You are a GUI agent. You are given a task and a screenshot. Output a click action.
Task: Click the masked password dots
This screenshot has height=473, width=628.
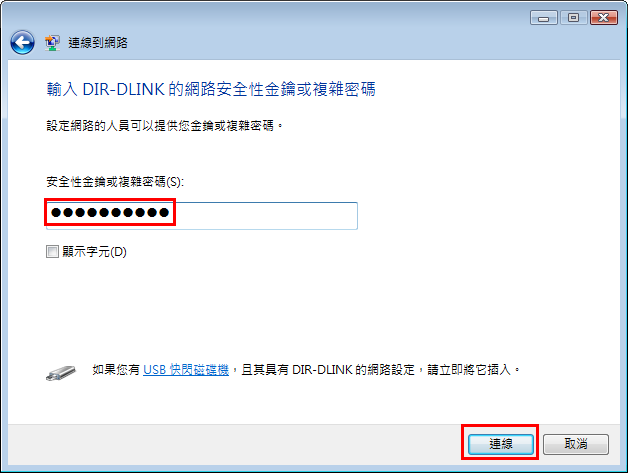click(110, 212)
